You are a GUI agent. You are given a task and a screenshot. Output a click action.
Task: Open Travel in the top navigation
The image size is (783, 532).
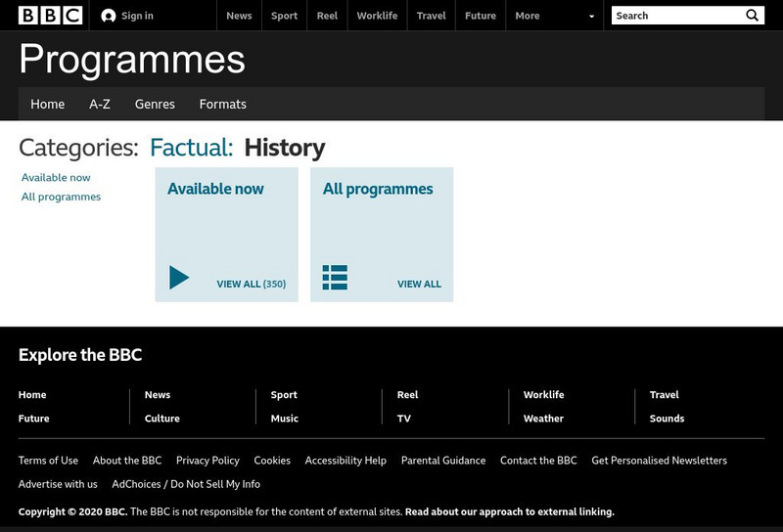431,16
